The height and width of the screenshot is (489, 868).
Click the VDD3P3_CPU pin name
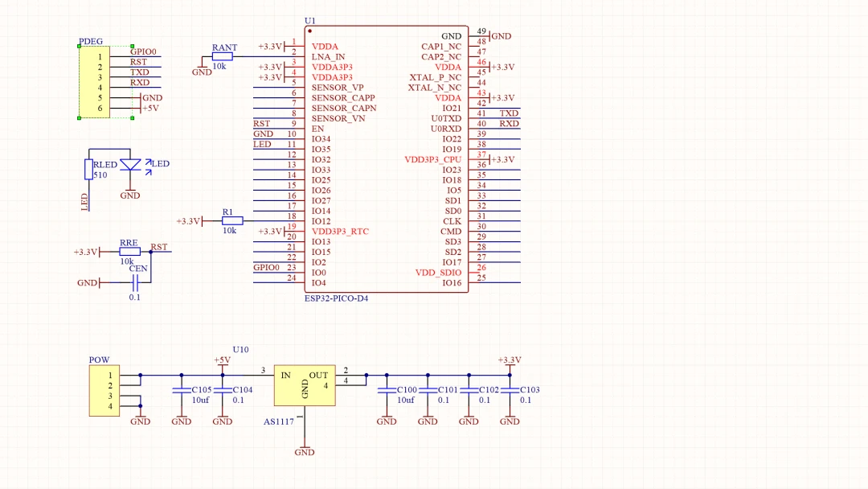(x=433, y=159)
